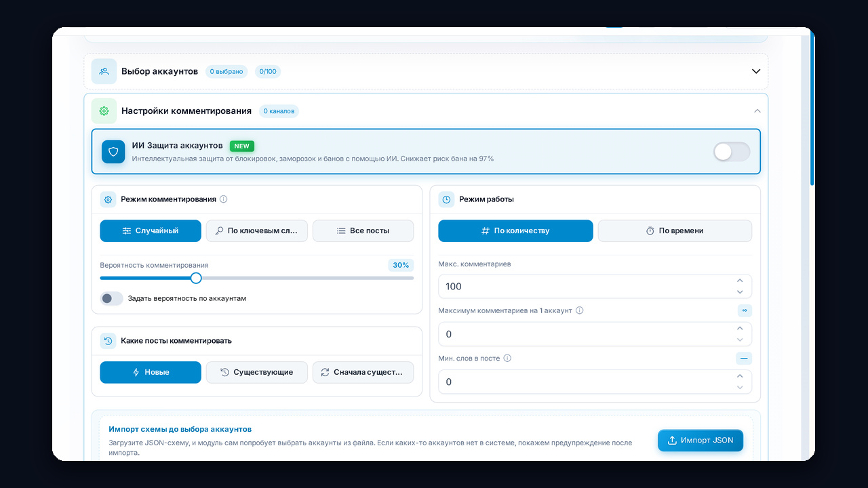This screenshot has height=488, width=868.
Task: Click the Импорт JSON button
Action: 701,440
